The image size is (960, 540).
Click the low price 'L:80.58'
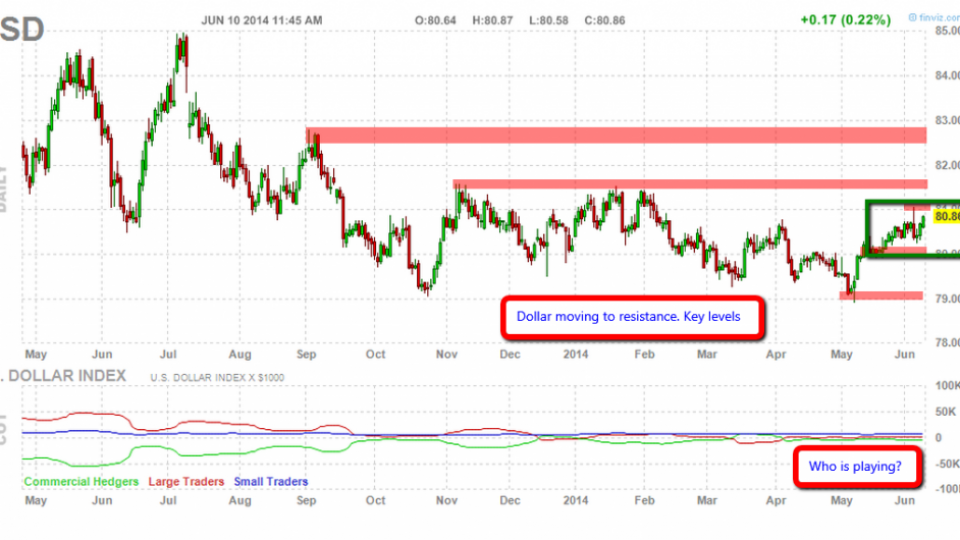tap(549, 20)
